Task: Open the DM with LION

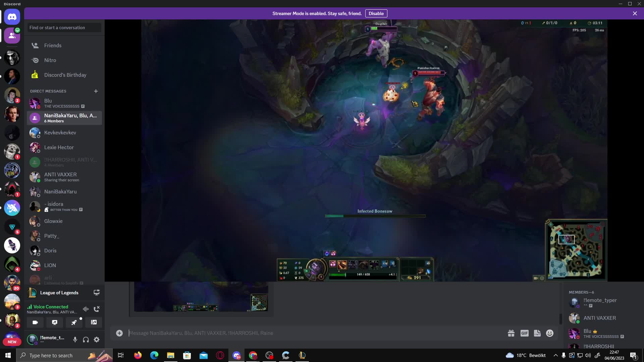Action: tap(64, 265)
